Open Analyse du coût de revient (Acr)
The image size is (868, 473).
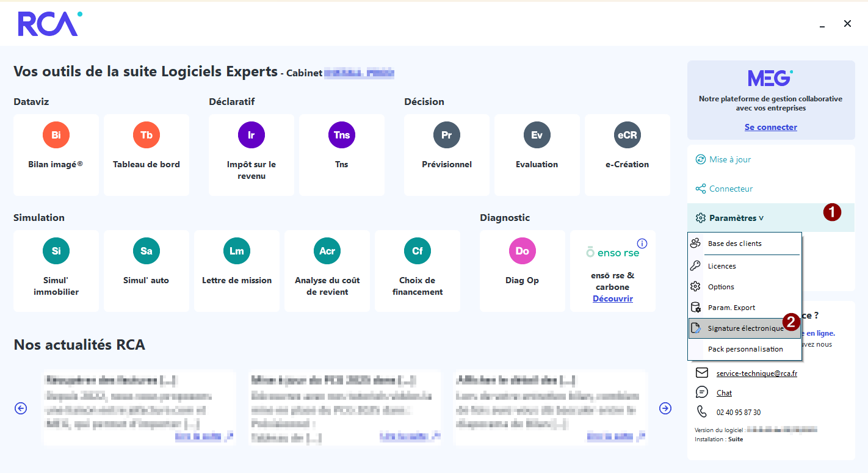(327, 251)
